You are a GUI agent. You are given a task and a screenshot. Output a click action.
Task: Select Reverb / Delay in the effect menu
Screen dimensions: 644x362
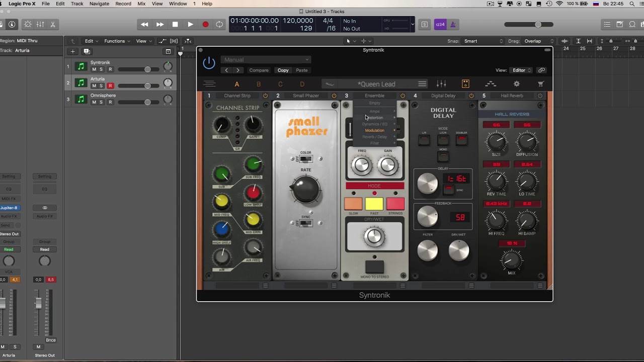[x=375, y=137]
